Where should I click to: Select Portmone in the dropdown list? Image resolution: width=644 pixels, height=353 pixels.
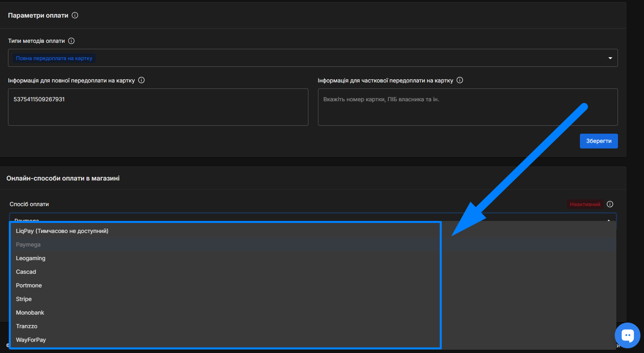pos(29,285)
